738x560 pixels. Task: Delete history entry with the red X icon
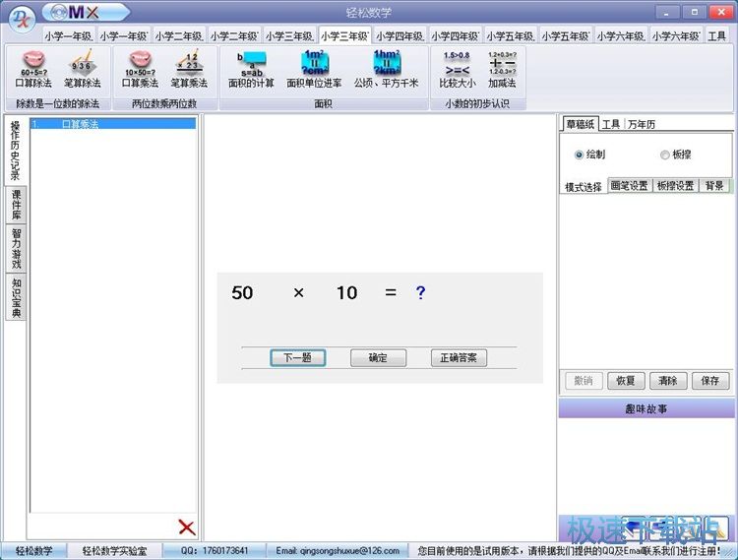[187, 528]
